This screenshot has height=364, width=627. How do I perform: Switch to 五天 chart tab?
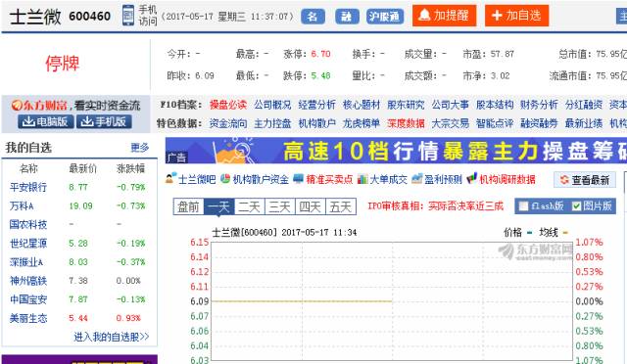pyautogui.click(x=341, y=207)
